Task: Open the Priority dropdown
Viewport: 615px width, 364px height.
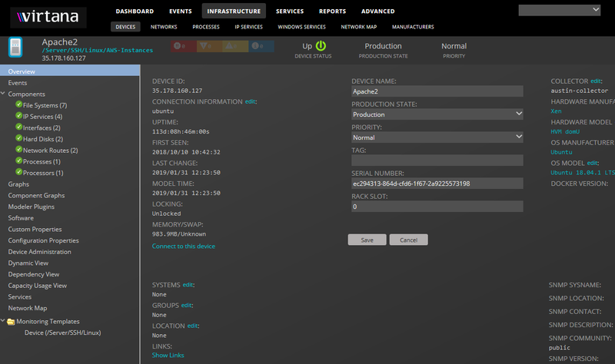Action: pyautogui.click(x=437, y=137)
